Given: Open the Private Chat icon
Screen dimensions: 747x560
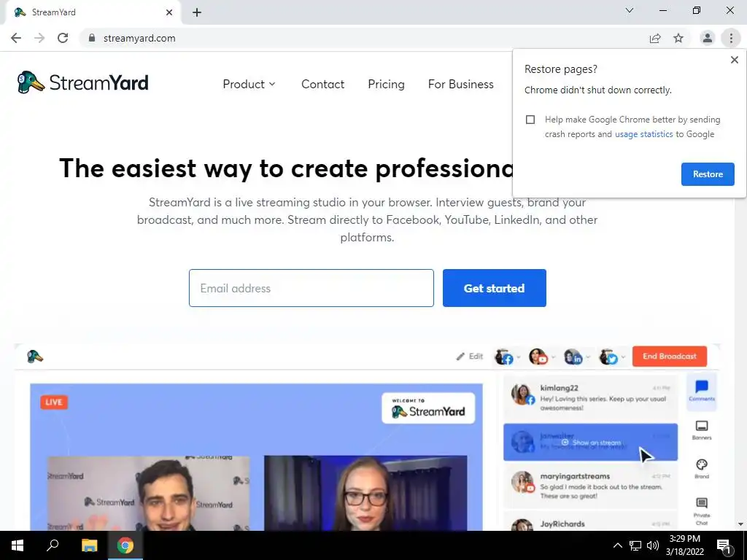Looking at the screenshot, I should [x=701, y=511].
